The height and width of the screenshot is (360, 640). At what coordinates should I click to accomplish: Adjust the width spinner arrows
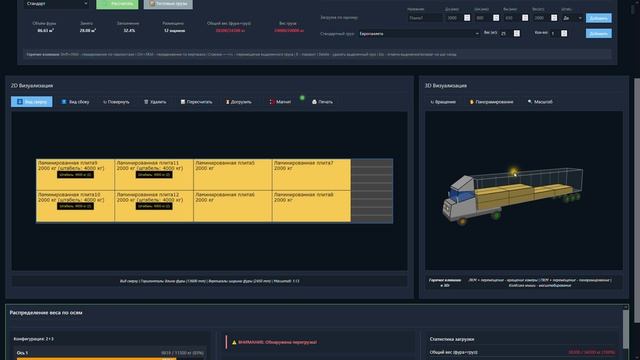point(496,18)
